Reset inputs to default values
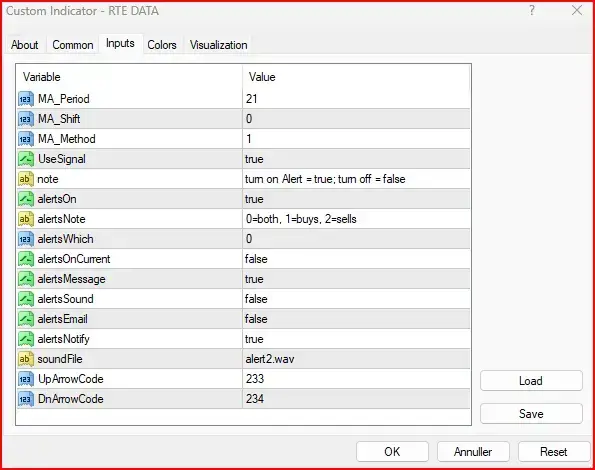The width and height of the screenshot is (595, 470). coord(553,451)
